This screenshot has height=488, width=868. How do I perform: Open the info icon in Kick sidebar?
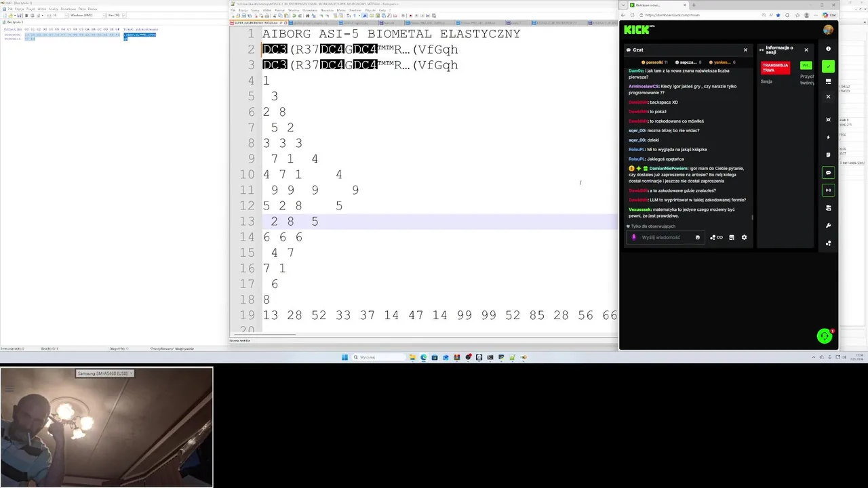(828, 49)
